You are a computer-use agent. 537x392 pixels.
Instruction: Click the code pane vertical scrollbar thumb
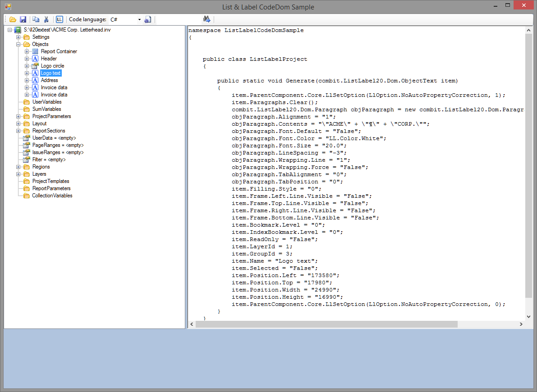(x=528, y=166)
